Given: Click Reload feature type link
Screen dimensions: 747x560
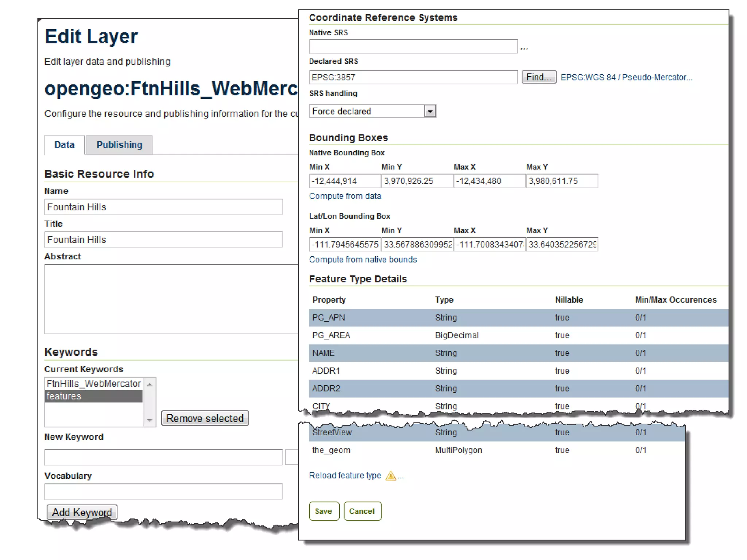Looking at the screenshot, I should click(x=345, y=475).
